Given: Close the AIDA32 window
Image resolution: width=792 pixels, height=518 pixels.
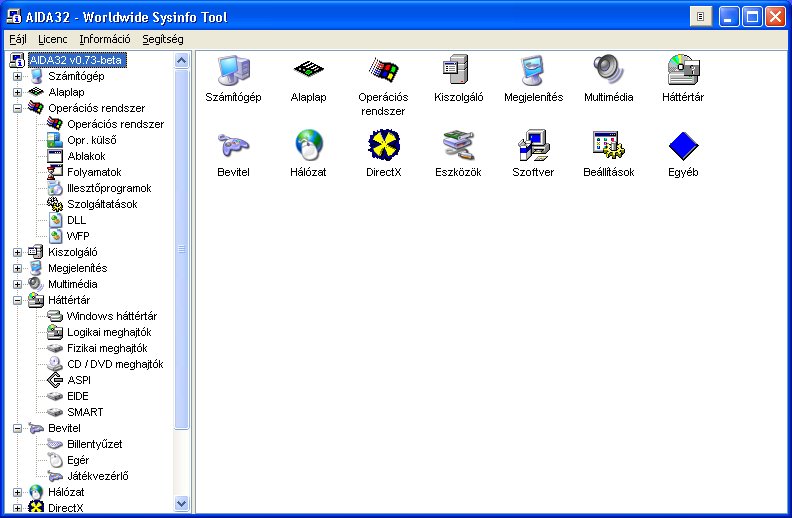Looking at the screenshot, I should [775, 17].
